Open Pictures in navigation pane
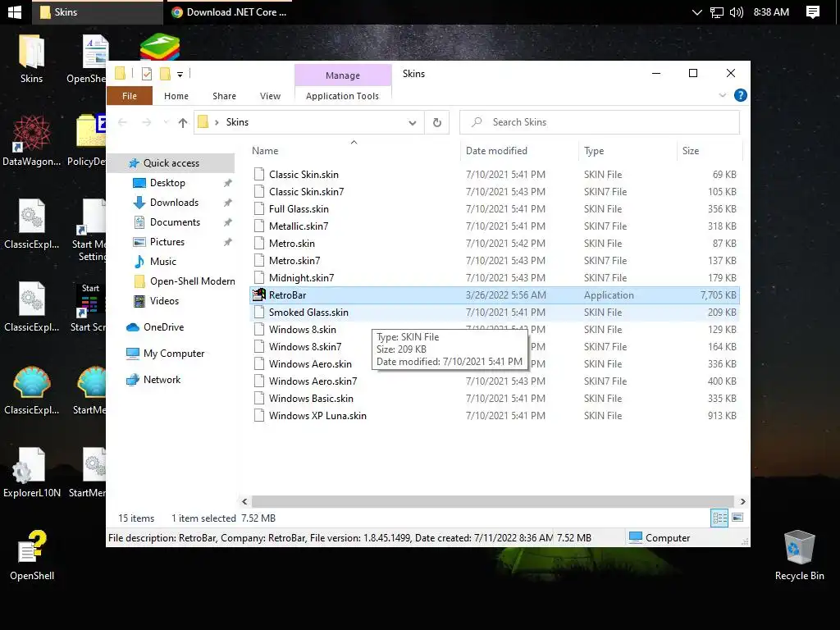Viewport: 840px width, 630px height. point(167,242)
